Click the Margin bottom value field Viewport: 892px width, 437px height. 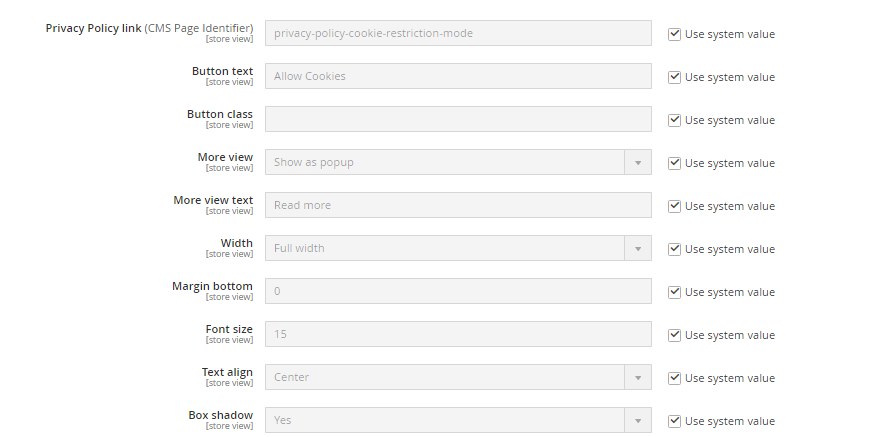(458, 291)
